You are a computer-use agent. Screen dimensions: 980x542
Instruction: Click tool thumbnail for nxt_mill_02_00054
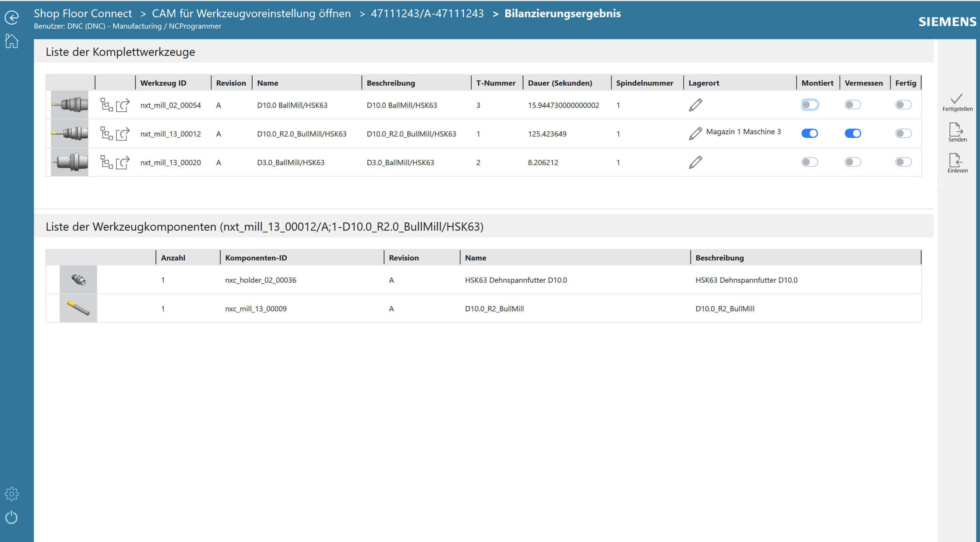(x=70, y=104)
